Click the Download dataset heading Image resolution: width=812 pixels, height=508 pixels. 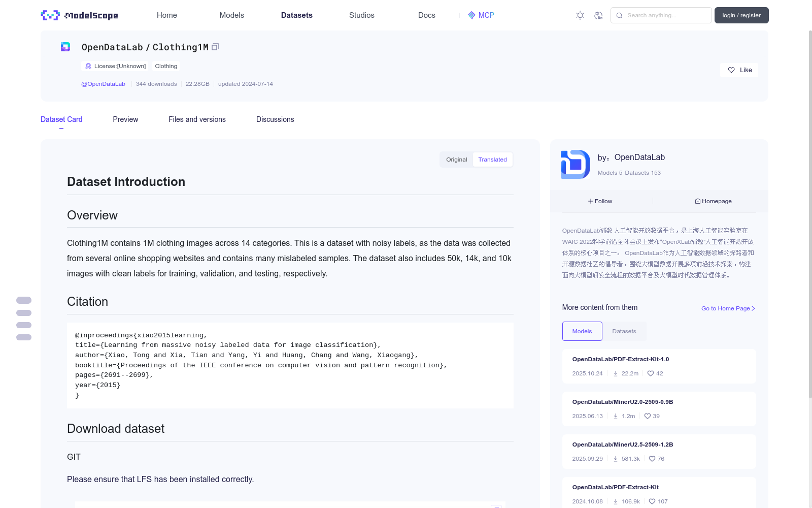(116, 429)
